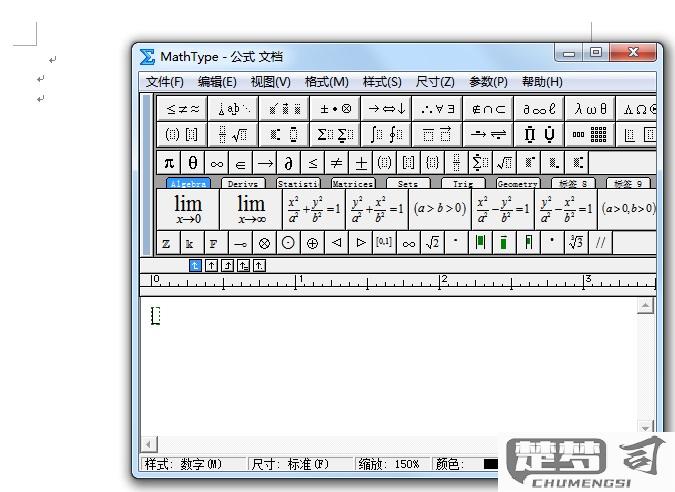Open the products and set theory templates palette
Viewport: 675px width, 492px height.
pos(539,135)
